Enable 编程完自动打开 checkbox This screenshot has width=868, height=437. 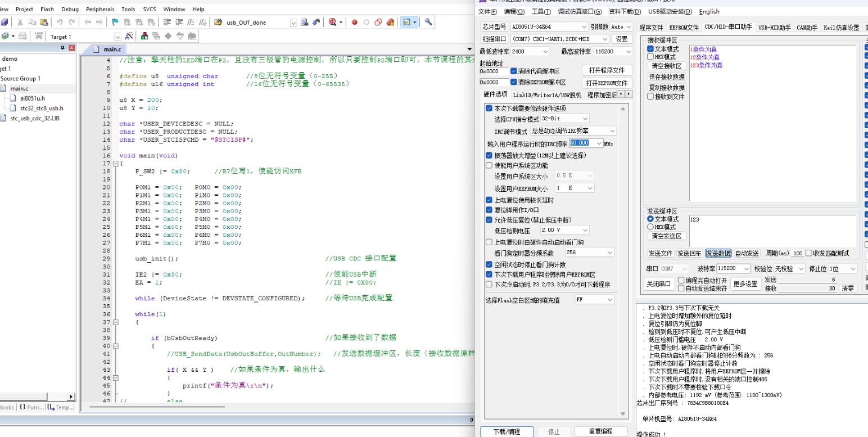click(x=681, y=280)
